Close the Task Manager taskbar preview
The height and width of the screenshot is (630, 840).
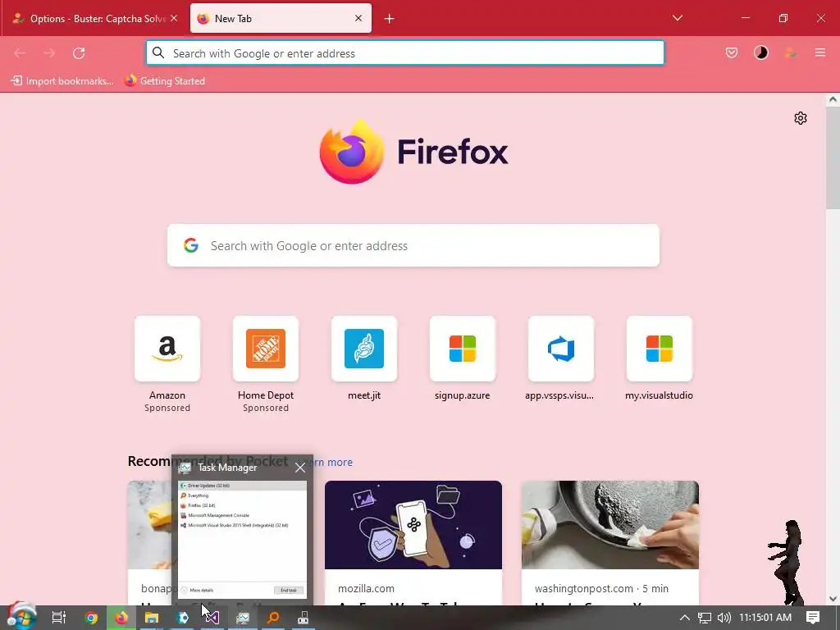click(x=300, y=468)
